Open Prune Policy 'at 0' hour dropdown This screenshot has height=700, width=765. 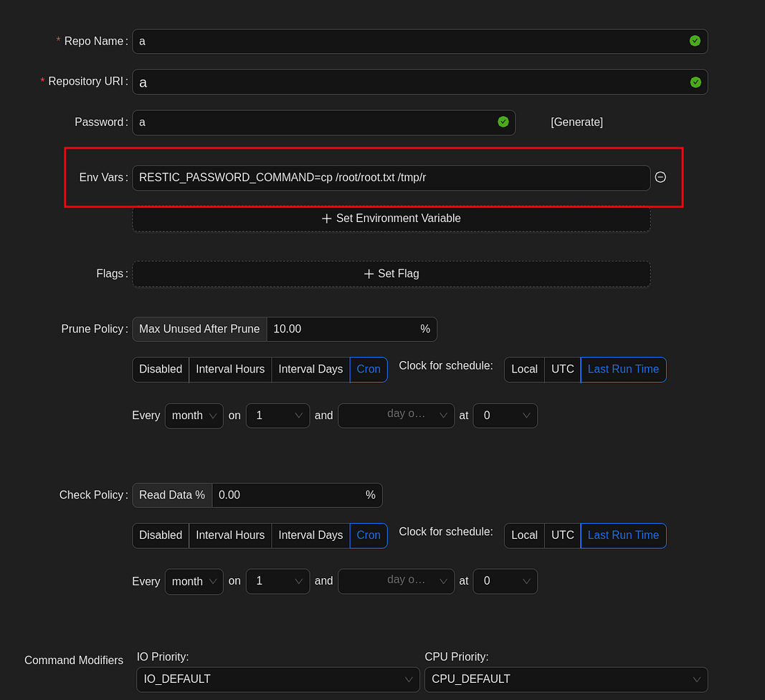coord(505,416)
